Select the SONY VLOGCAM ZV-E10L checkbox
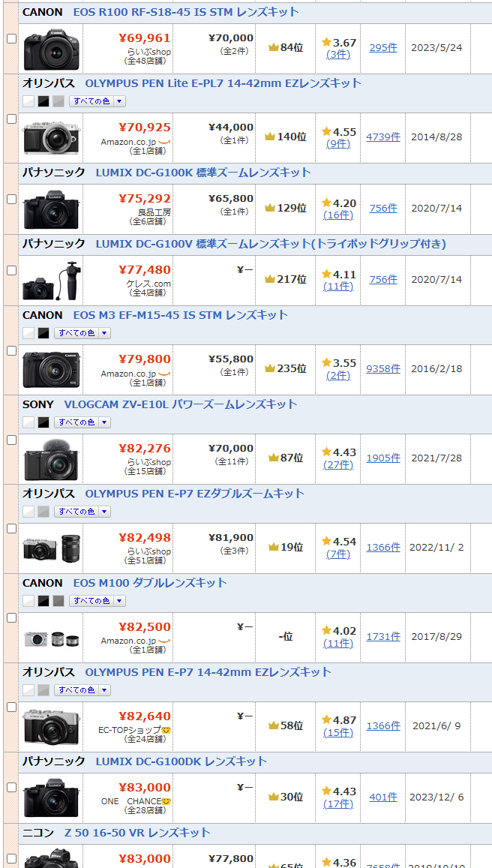This screenshot has width=492, height=868. (x=11, y=440)
